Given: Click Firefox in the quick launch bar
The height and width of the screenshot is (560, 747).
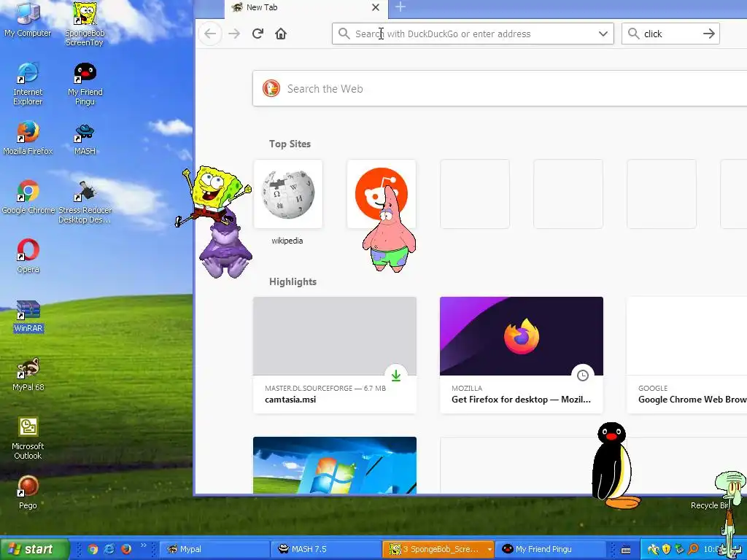Looking at the screenshot, I should [125, 549].
